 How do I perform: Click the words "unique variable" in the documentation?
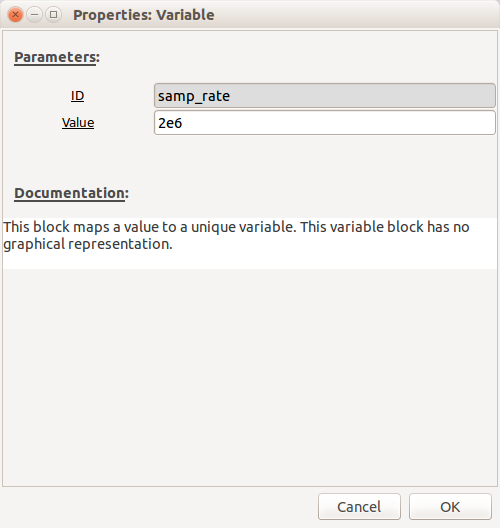pyautogui.click(x=244, y=227)
